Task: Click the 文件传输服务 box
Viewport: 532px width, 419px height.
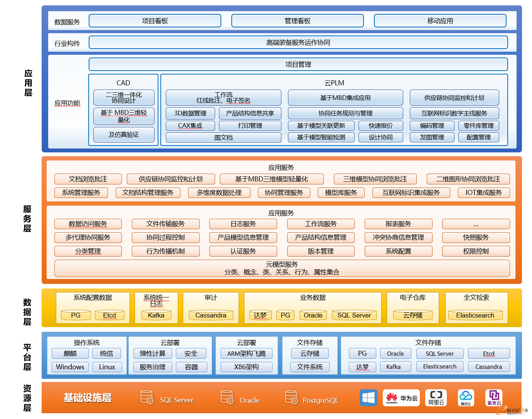Action: (166, 224)
